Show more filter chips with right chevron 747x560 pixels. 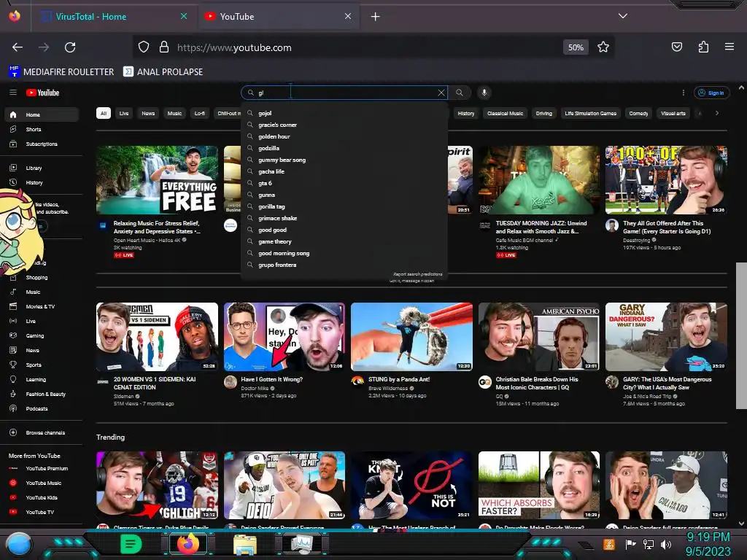coord(716,113)
